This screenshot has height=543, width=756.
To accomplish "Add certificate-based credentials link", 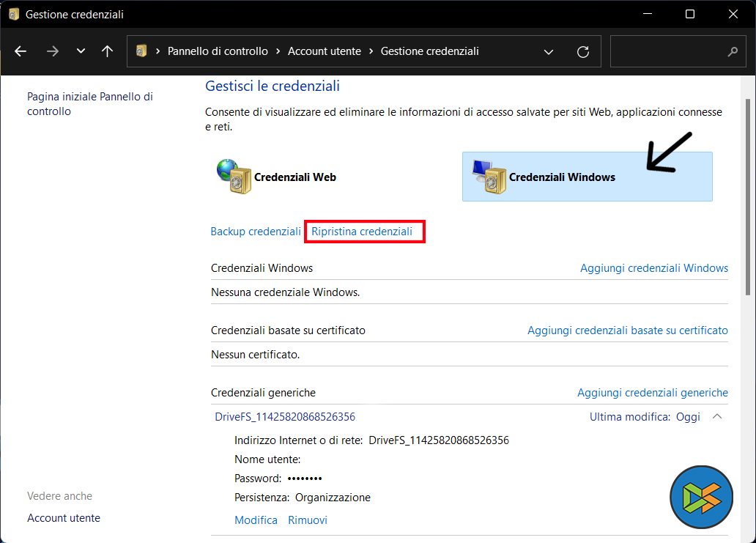I will coord(627,330).
